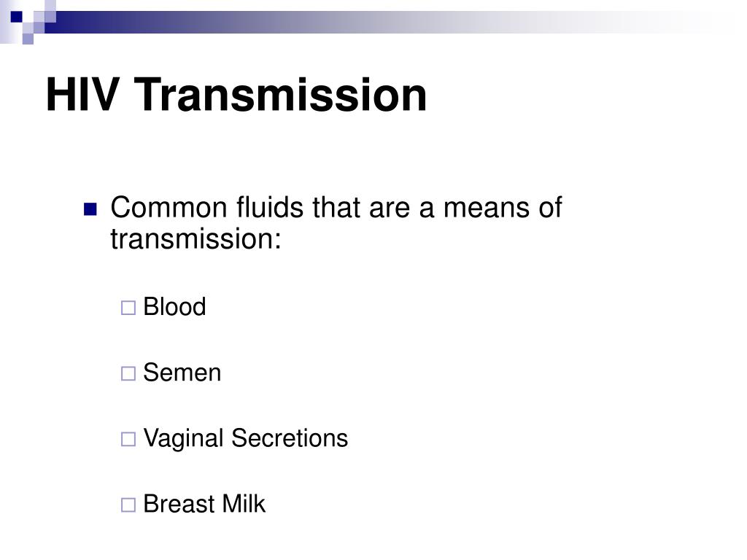Click the hollow square bullet beside Breast Milk

pos(128,505)
